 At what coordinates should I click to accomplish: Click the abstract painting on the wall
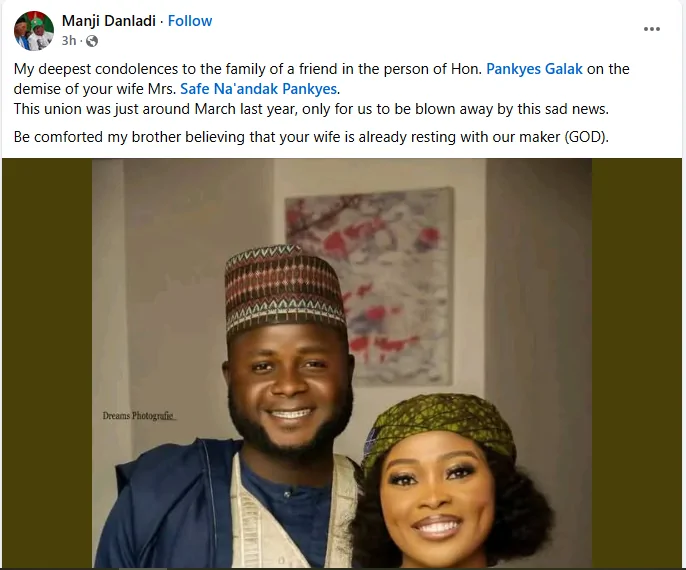pos(369,287)
